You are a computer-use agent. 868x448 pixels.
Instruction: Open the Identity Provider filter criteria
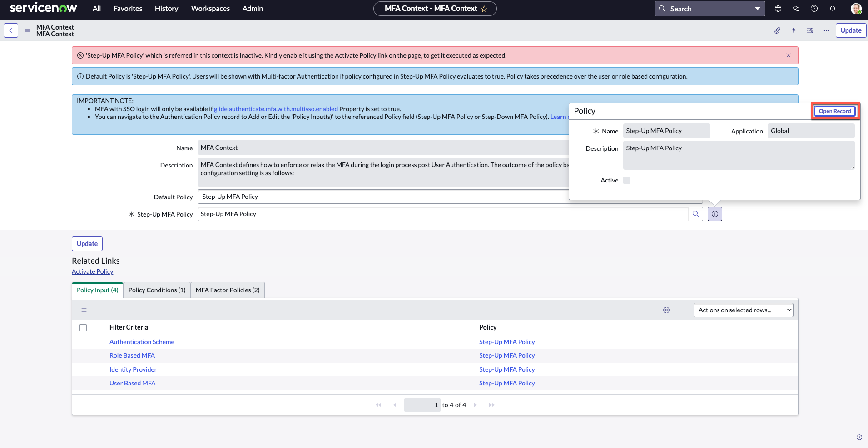pyautogui.click(x=133, y=369)
